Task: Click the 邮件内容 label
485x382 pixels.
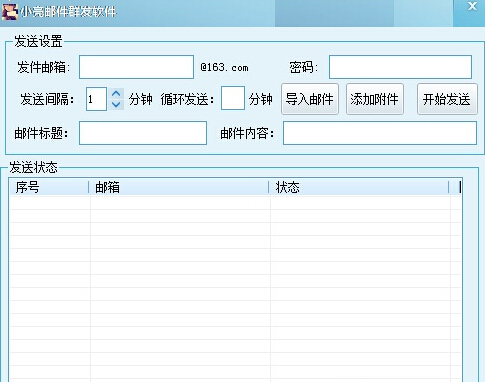Action: pos(247,134)
